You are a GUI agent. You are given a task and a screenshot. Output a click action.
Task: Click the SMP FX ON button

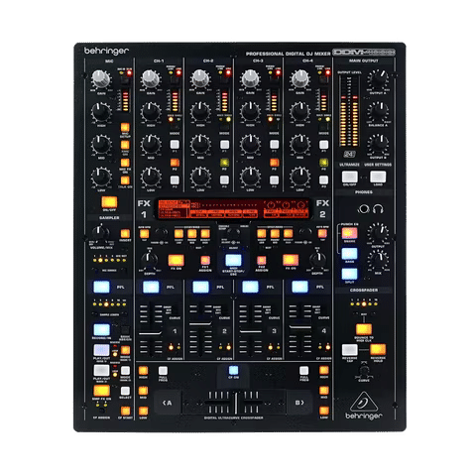click(x=101, y=391)
